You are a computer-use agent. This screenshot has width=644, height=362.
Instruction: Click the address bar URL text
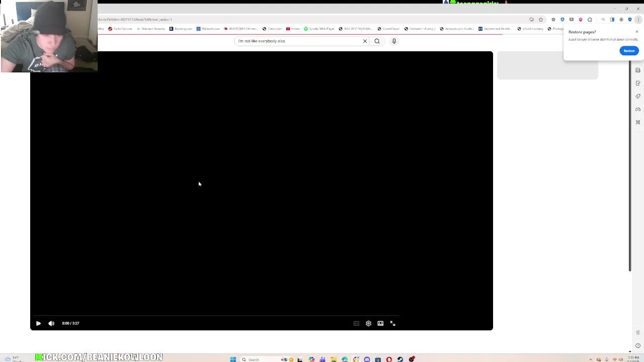click(x=135, y=20)
